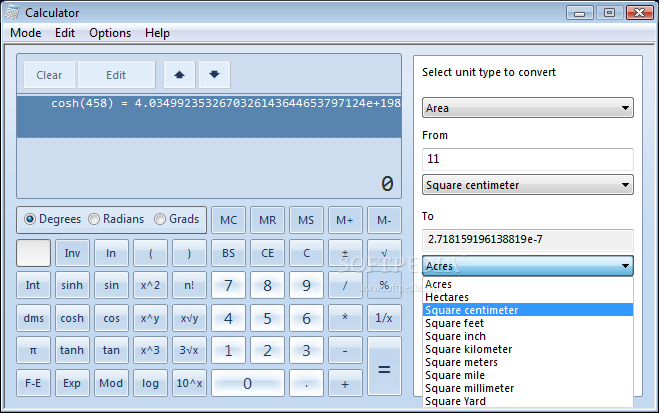Click the Calculator app icon in title bar
Screen dimensions: 659x413
click(12, 13)
